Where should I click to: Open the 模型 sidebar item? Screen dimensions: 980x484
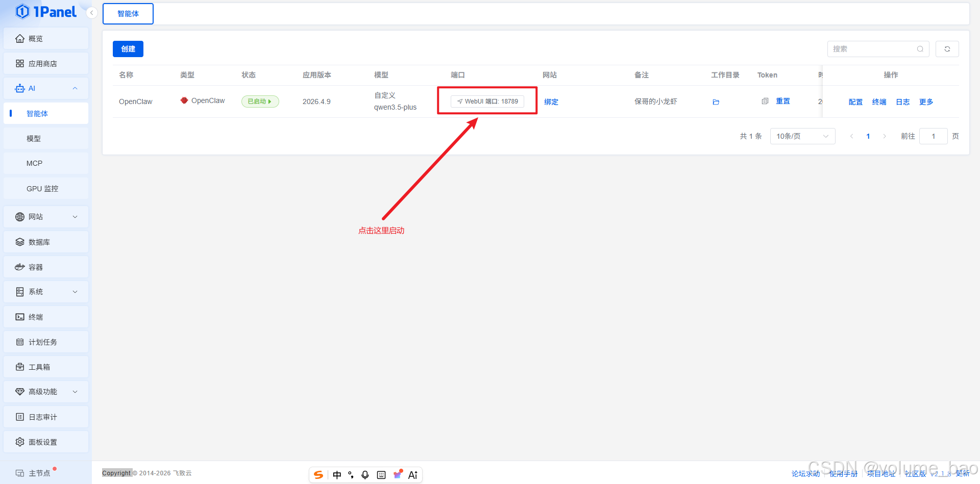pyautogui.click(x=46, y=139)
